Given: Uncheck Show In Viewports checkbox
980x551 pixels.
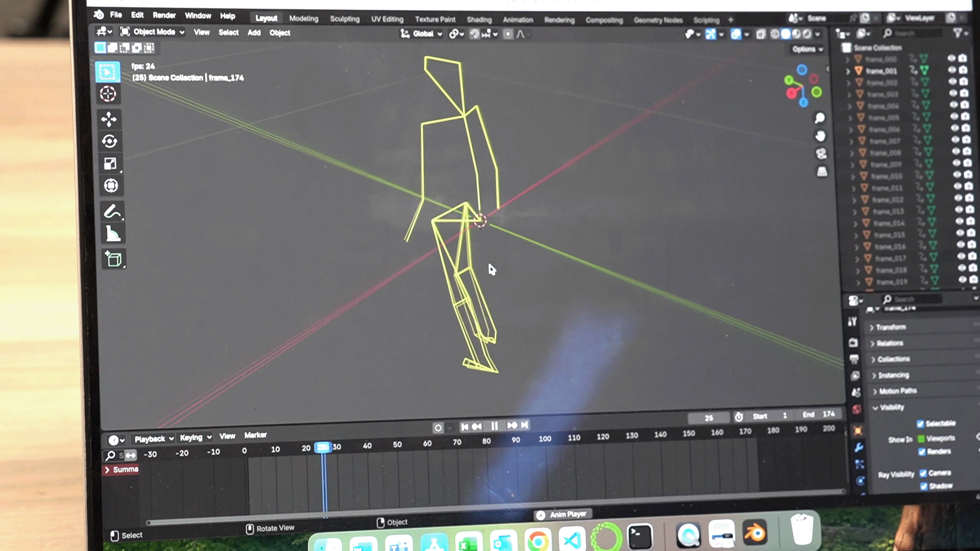Looking at the screenshot, I should 921,438.
